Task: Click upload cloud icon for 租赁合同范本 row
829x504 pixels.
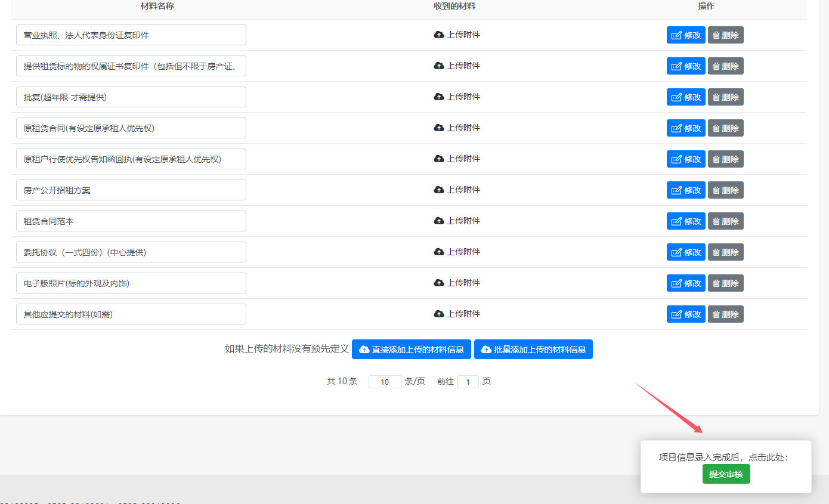Action: tap(439, 221)
